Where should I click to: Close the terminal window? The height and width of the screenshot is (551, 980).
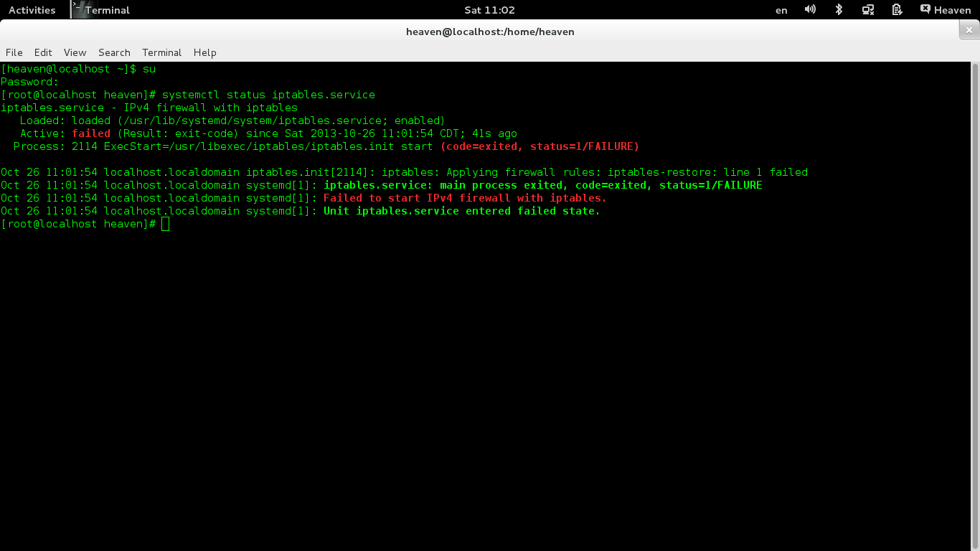[969, 31]
